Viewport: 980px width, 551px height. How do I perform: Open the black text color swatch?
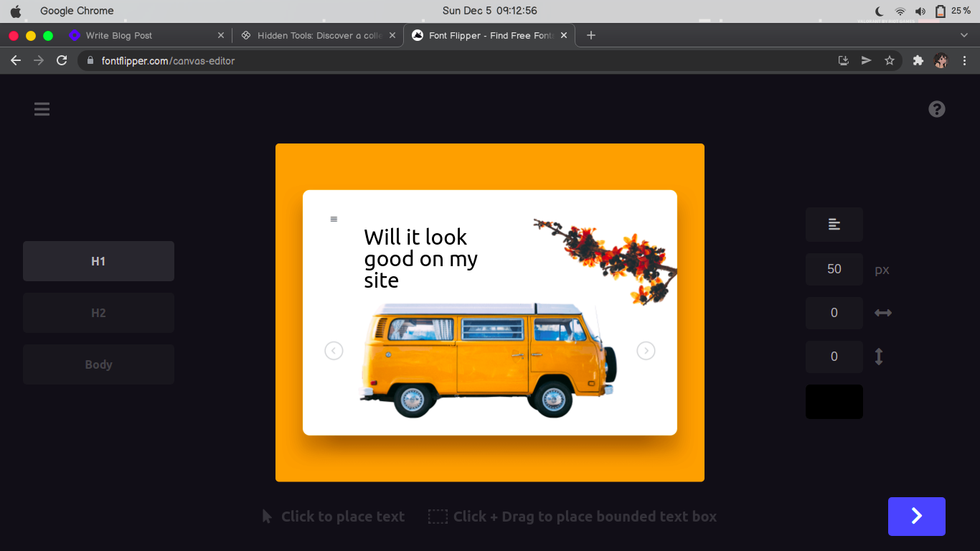pyautogui.click(x=834, y=402)
